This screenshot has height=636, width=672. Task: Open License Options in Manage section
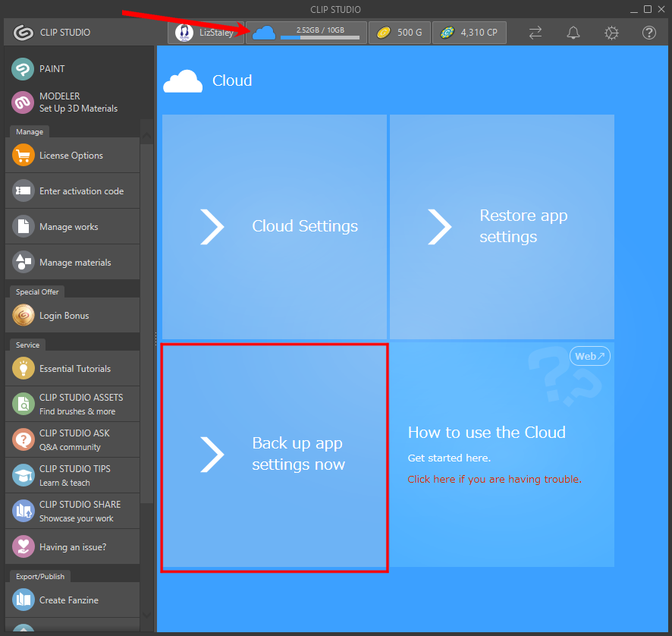pyautogui.click(x=72, y=156)
